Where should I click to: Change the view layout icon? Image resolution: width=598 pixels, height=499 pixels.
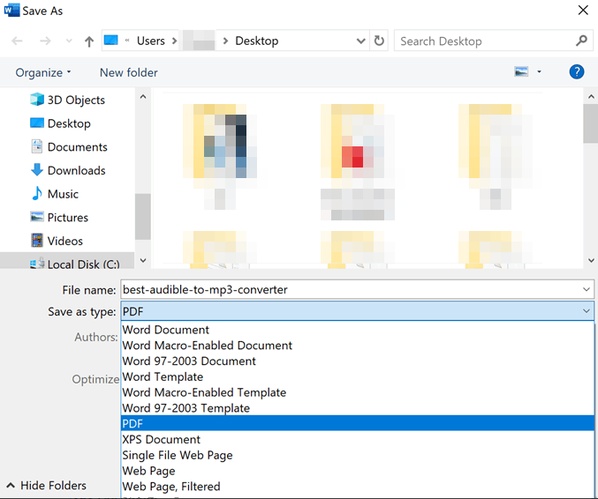pyautogui.click(x=521, y=71)
